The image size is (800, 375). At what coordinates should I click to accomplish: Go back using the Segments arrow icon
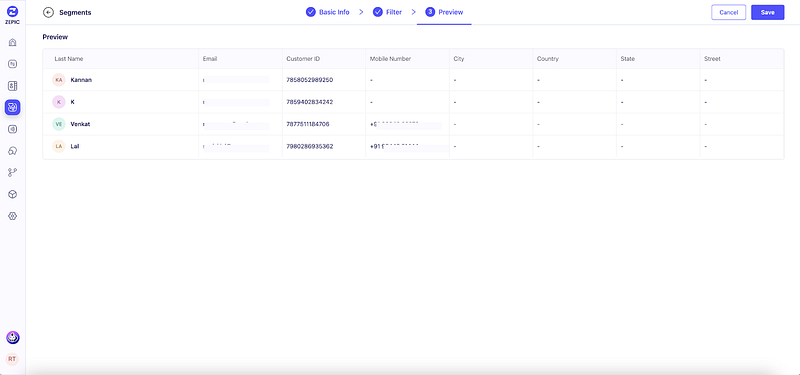point(48,12)
